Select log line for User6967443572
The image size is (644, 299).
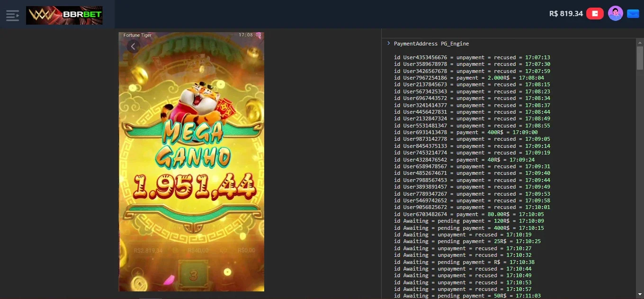472,98
